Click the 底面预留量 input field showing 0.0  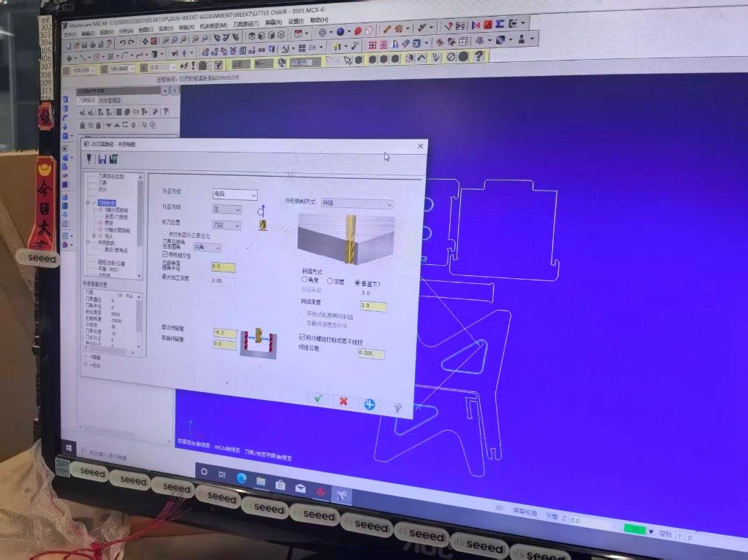tap(224, 345)
